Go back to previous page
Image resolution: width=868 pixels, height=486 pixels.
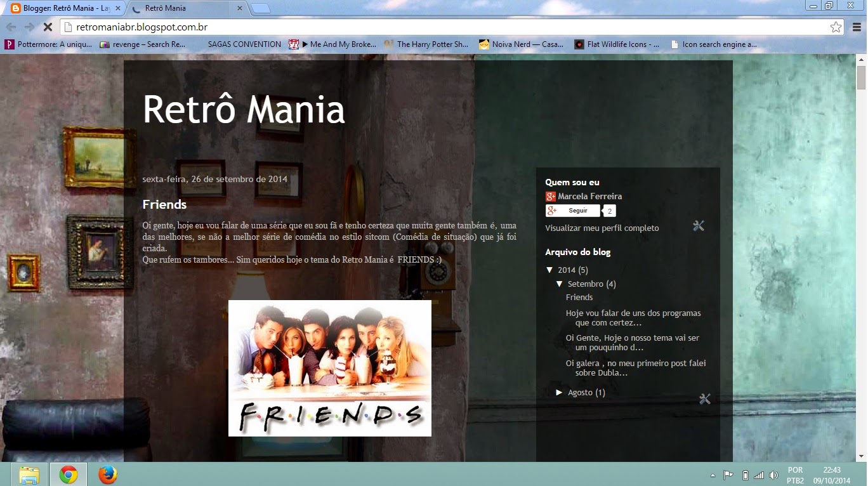11,27
